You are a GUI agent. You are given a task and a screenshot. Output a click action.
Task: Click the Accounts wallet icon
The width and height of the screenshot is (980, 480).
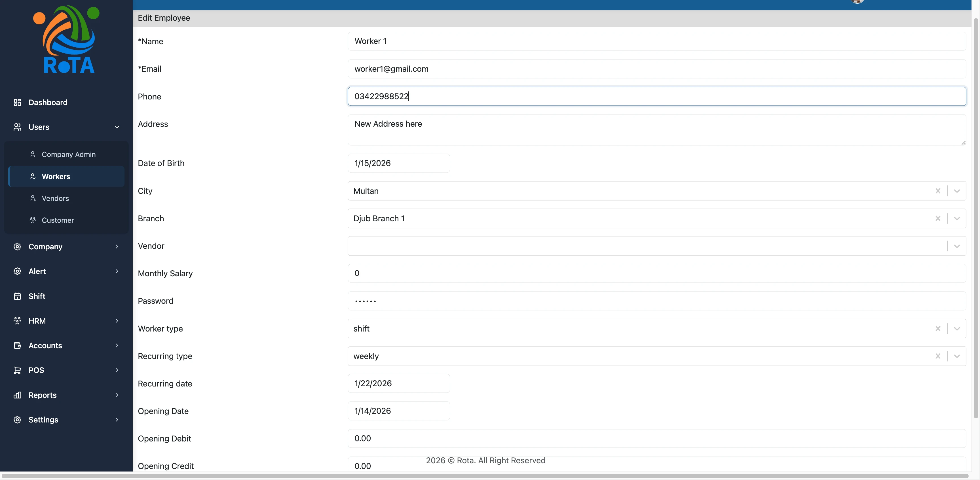[17, 345]
